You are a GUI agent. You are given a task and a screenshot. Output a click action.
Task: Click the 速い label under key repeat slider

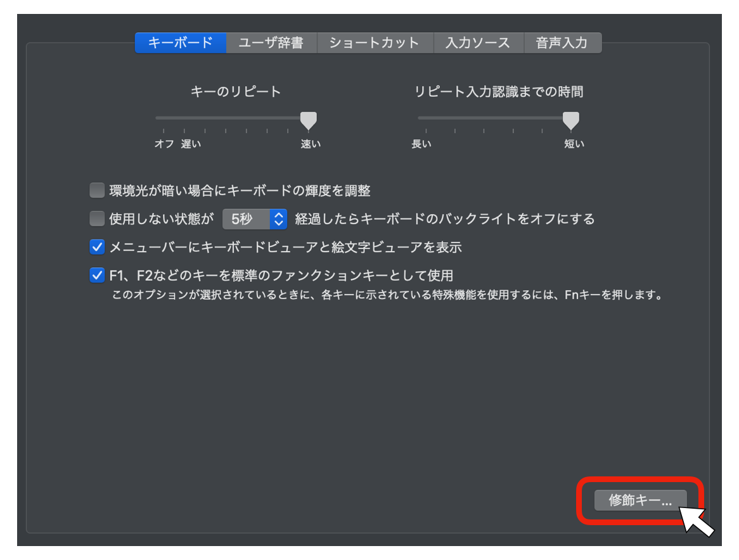click(311, 144)
